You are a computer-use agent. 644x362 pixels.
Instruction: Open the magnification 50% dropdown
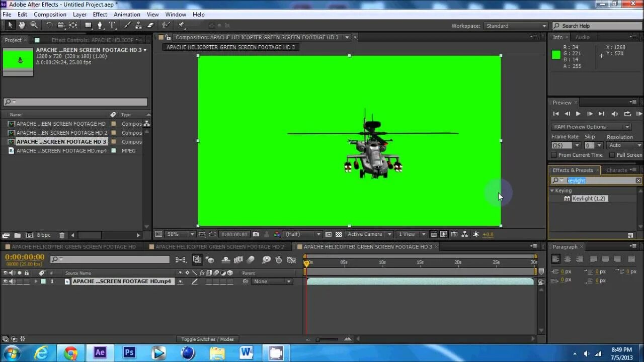click(x=181, y=234)
